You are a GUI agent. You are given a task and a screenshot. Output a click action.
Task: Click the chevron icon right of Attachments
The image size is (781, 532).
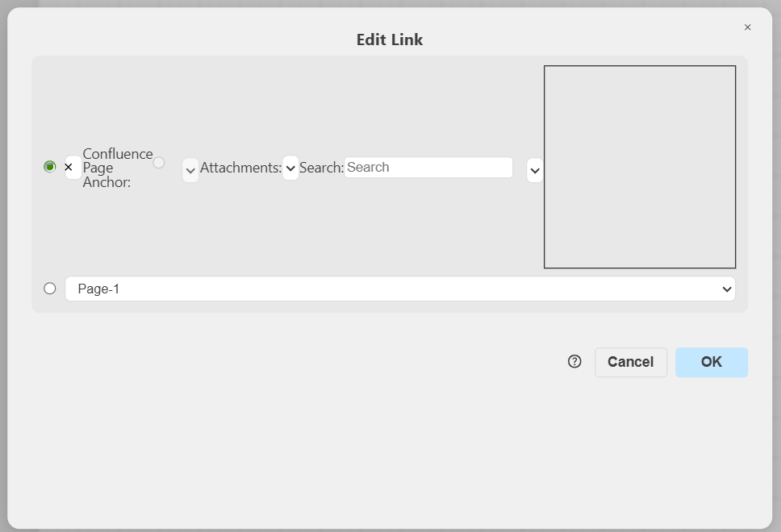click(x=290, y=168)
